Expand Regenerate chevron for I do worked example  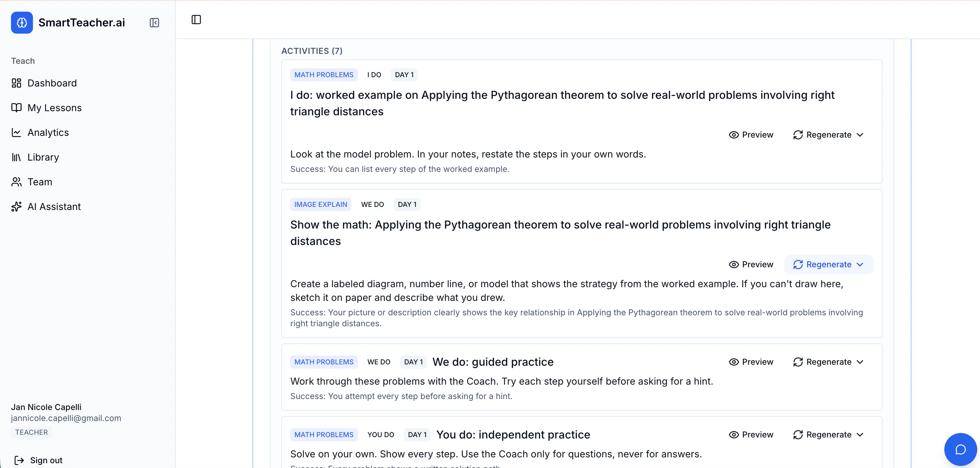860,135
